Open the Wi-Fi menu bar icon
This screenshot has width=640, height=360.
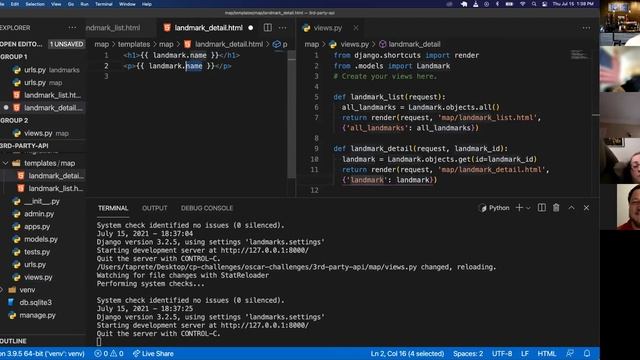522,4
